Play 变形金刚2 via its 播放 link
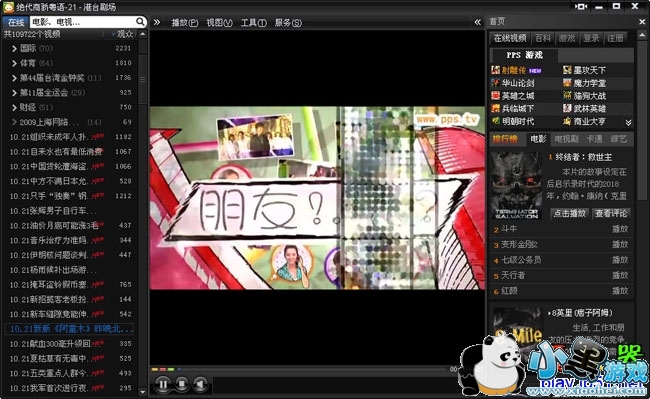This screenshot has height=399, width=650. click(x=620, y=244)
